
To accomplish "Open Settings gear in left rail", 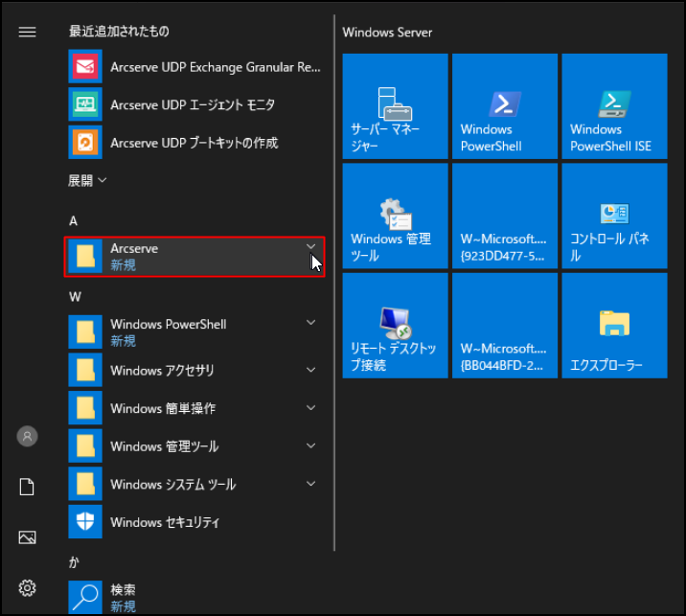I will [27, 587].
